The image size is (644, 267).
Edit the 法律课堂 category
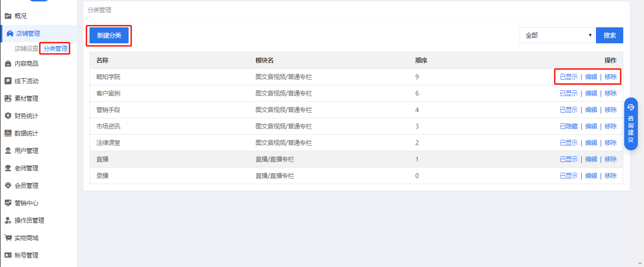(591, 143)
